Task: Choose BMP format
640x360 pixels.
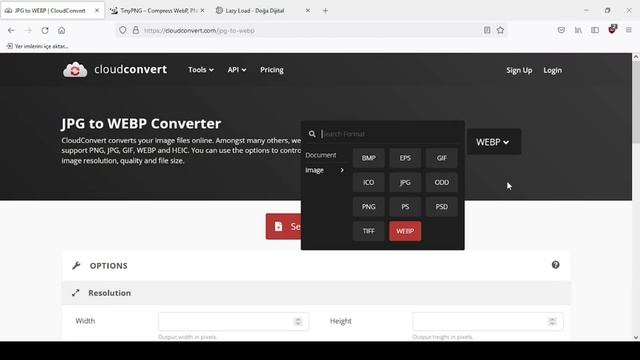Action: (369, 158)
